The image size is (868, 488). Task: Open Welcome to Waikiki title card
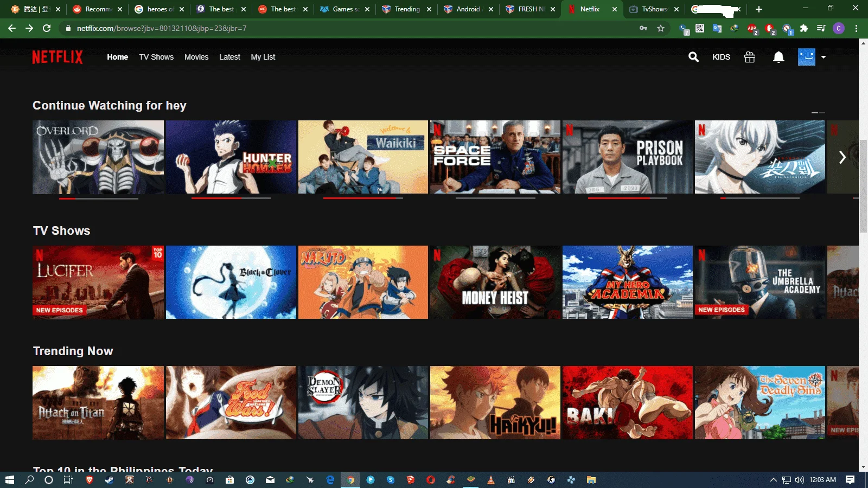click(x=363, y=157)
